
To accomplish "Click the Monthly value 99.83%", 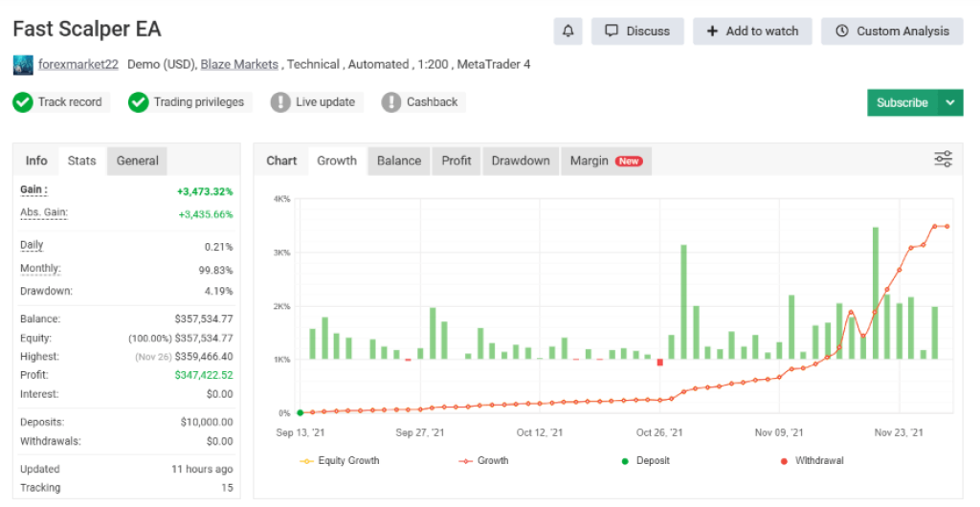I will coord(215,271).
